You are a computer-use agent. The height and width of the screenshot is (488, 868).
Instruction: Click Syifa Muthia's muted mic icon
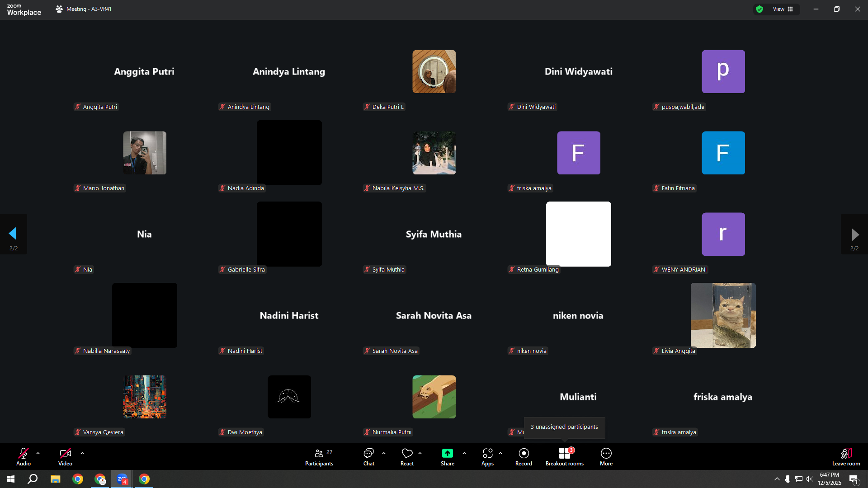pos(367,270)
